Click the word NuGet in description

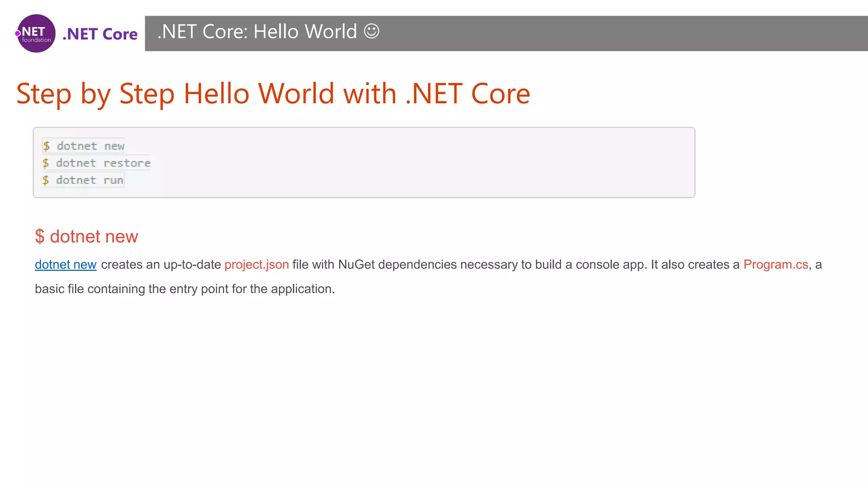356,264
